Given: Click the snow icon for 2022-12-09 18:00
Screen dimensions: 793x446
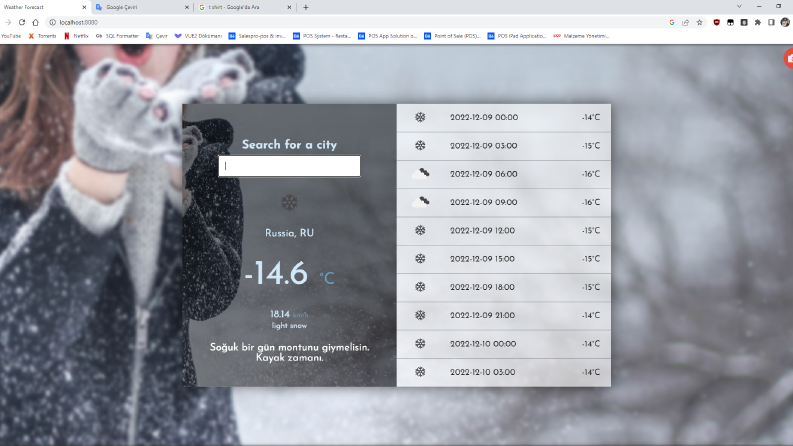Looking at the screenshot, I should click(x=420, y=287).
